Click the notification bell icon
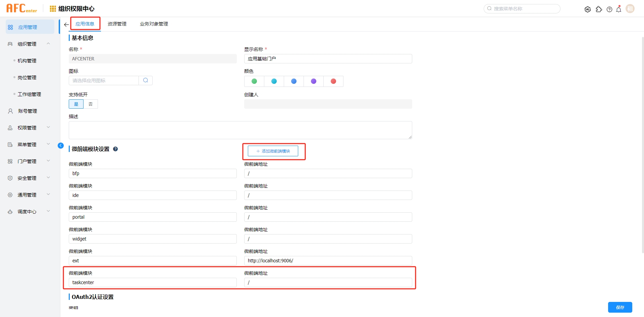644x317 pixels. (x=619, y=9)
